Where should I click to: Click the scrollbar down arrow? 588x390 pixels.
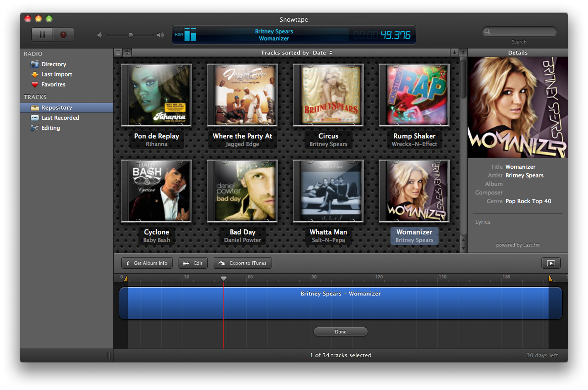tap(463, 249)
